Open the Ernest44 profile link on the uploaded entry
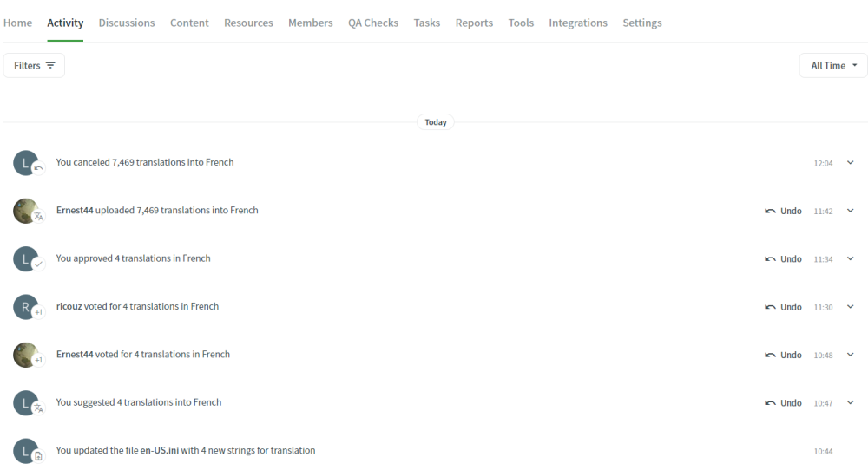The width and height of the screenshot is (868, 470). click(x=75, y=211)
